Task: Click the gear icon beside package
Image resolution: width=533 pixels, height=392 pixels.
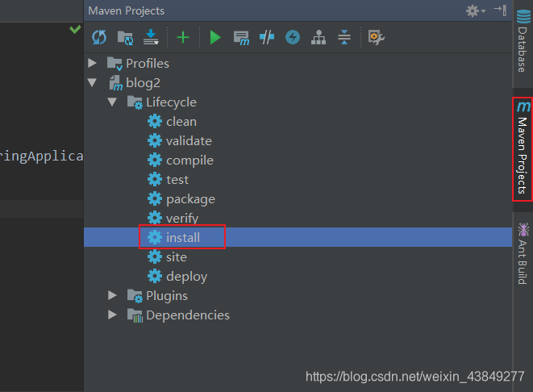Action: click(x=155, y=199)
